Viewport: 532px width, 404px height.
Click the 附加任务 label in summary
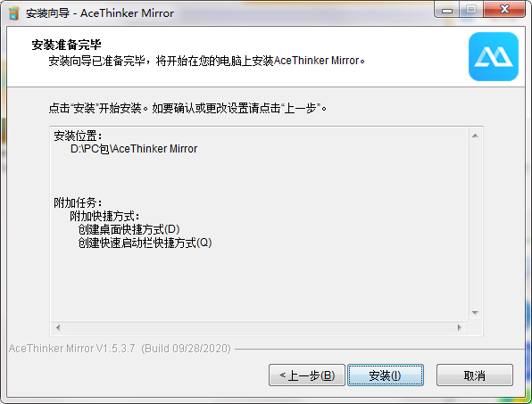point(78,203)
